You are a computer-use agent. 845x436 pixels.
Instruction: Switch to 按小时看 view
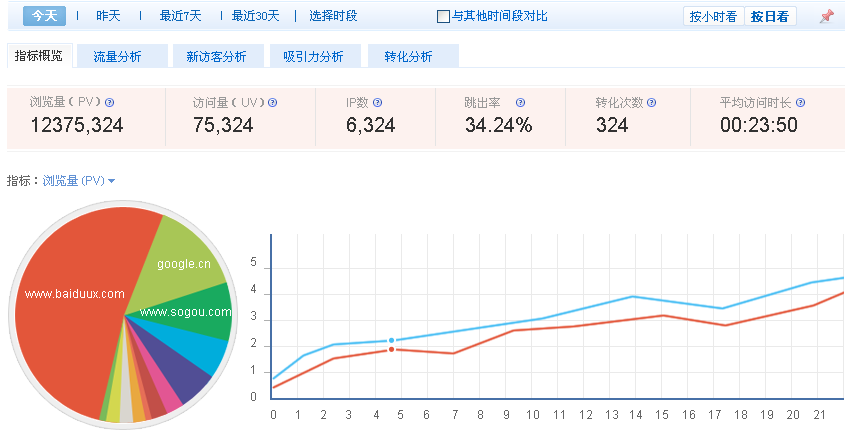click(714, 16)
